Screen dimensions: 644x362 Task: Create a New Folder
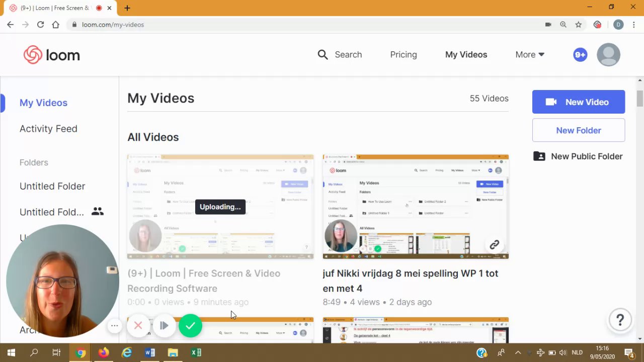(x=579, y=130)
